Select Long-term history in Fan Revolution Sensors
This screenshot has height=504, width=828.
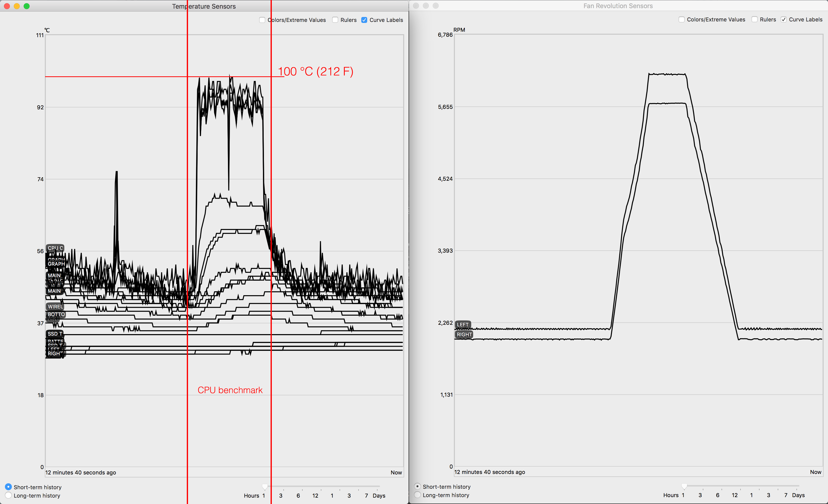(x=417, y=495)
